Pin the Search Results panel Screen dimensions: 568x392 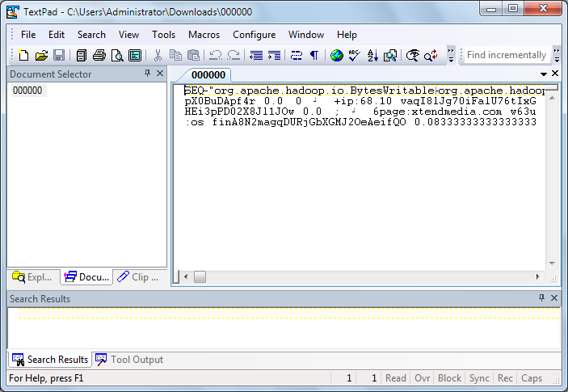pyautogui.click(x=541, y=297)
